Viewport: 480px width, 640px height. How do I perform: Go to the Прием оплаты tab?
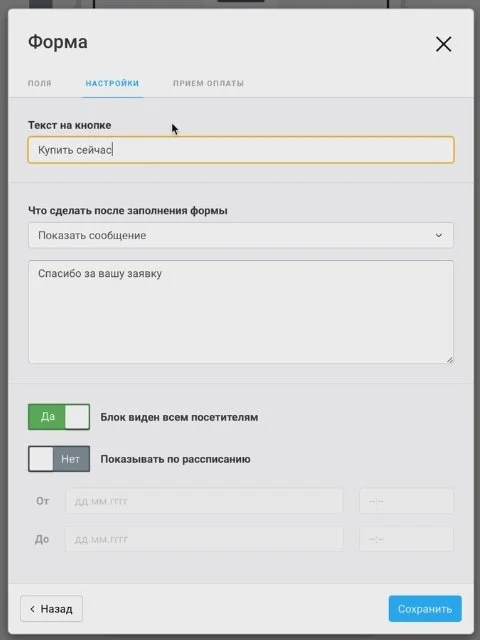[x=208, y=83]
